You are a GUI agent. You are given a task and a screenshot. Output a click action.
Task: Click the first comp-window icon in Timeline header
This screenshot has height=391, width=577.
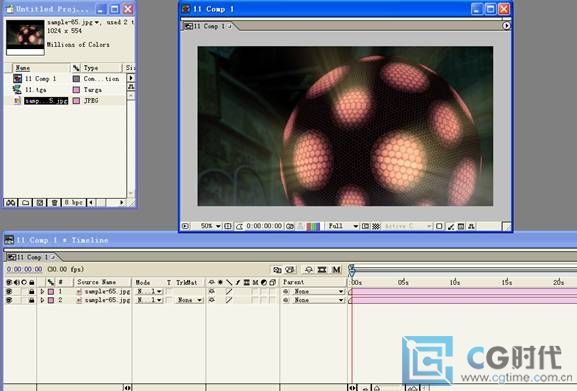tap(277, 270)
